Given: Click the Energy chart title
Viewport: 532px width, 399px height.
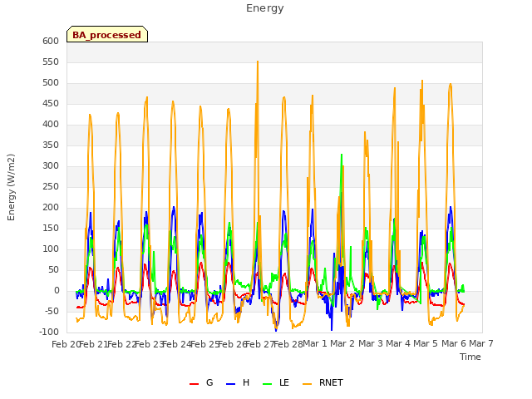Looking at the screenshot, I should 265,8.
